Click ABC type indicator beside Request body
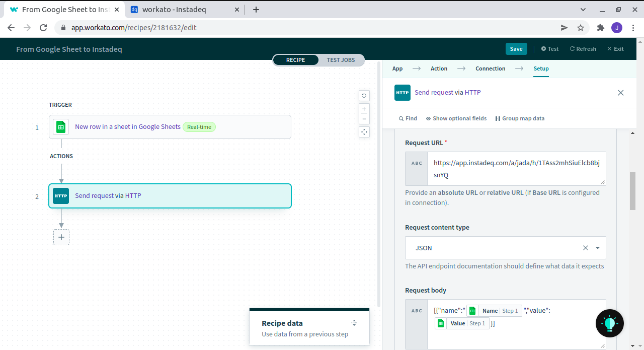 417,311
